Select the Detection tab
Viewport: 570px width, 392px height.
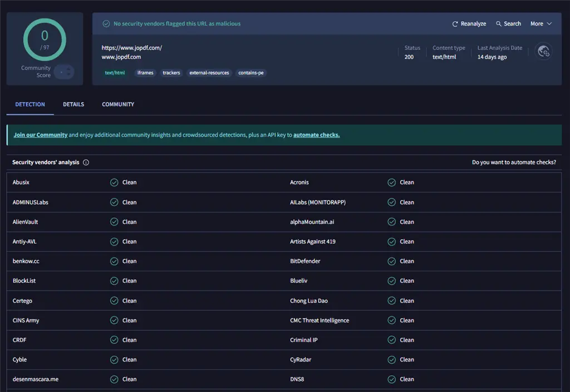pos(30,105)
